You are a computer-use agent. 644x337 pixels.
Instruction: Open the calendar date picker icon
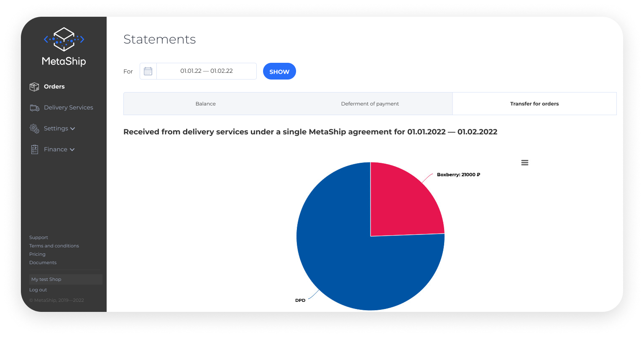coord(148,71)
